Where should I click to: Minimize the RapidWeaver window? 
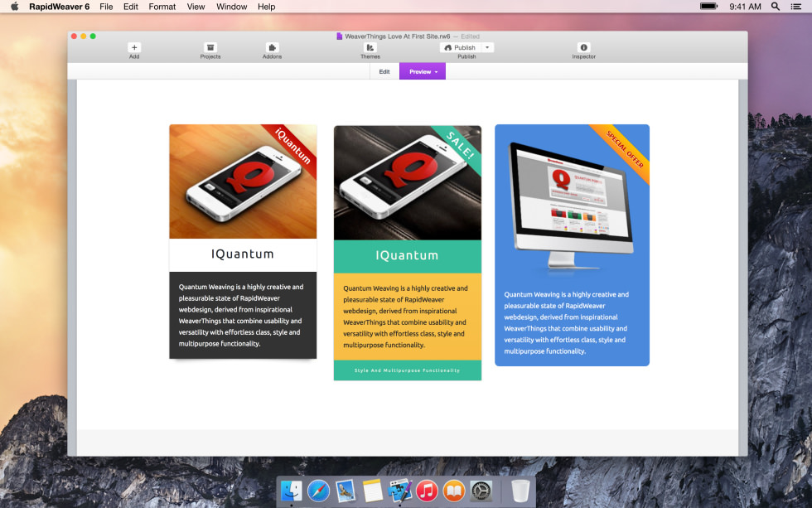[84, 36]
